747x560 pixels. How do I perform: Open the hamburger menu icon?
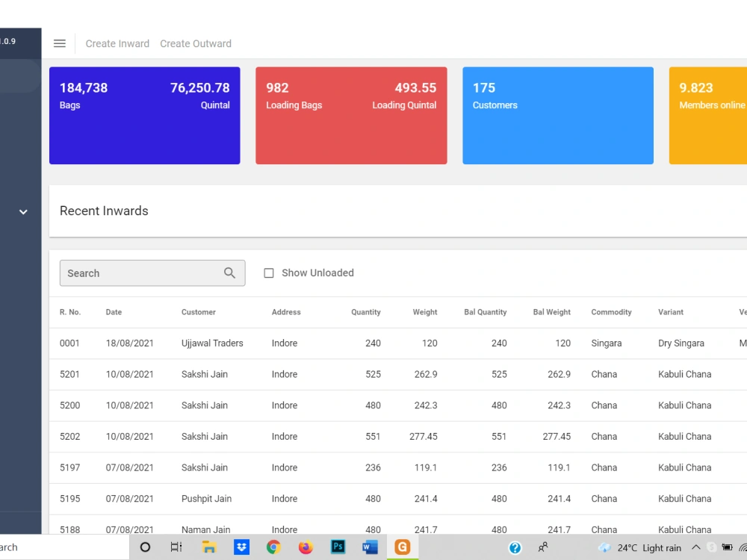pos(60,43)
